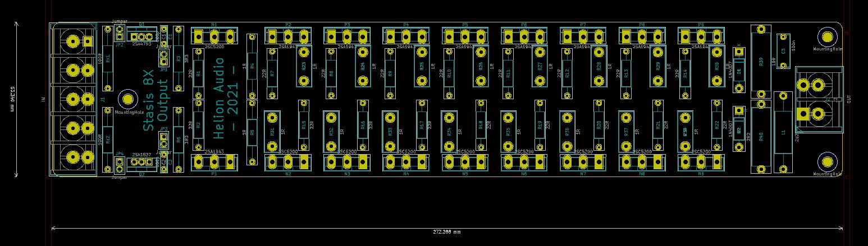Select jumper JP3 footprint

point(164,140)
